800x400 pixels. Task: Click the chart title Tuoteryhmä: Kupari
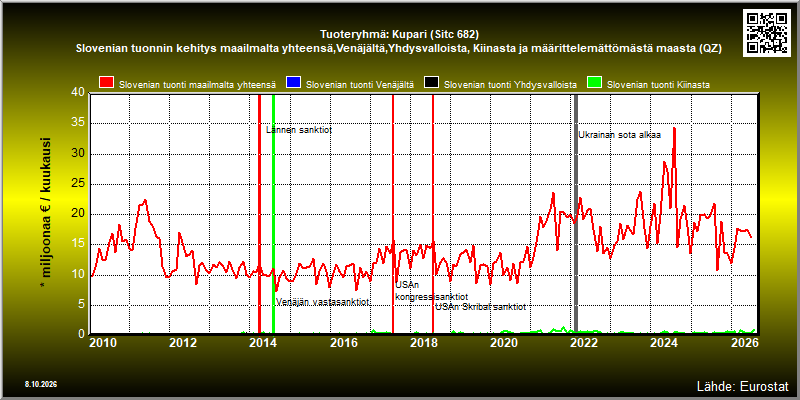[399, 35]
